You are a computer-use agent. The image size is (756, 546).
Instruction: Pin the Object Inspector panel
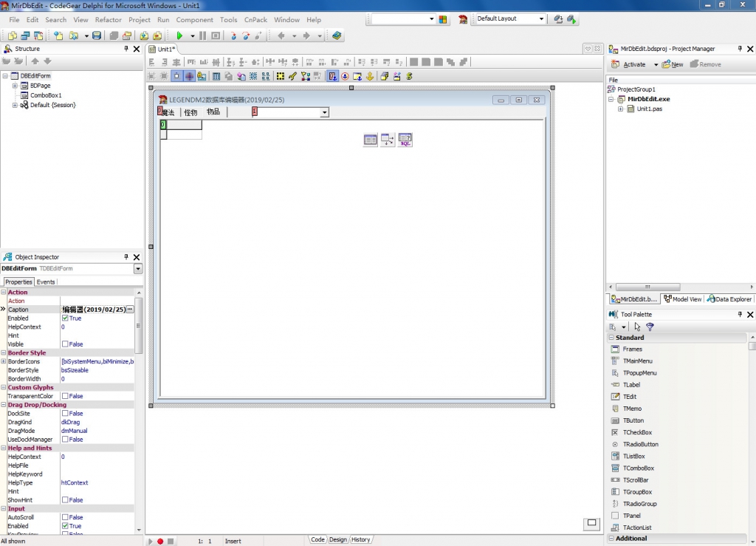[x=126, y=257]
